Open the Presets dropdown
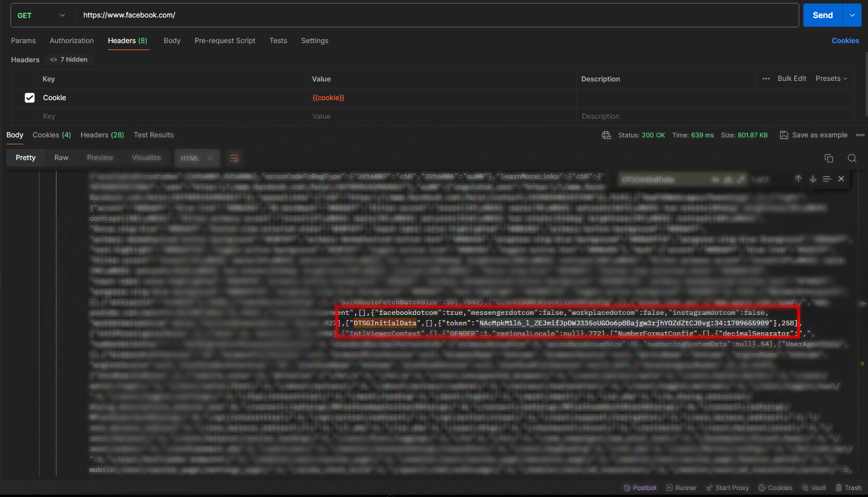The image size is (868, 497). [831, 79]
